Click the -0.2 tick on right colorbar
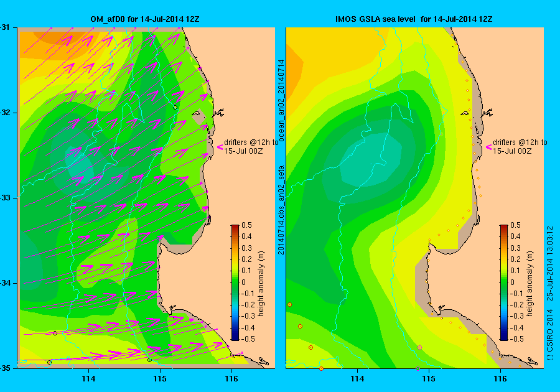This screenshot has height=392, width=560. (517, 304)
